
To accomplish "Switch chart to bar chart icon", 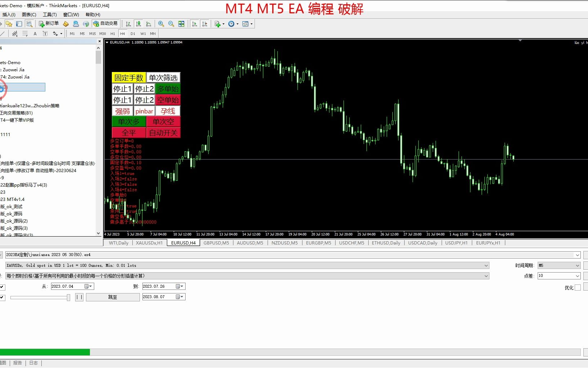I will click(x=128, y=24).
